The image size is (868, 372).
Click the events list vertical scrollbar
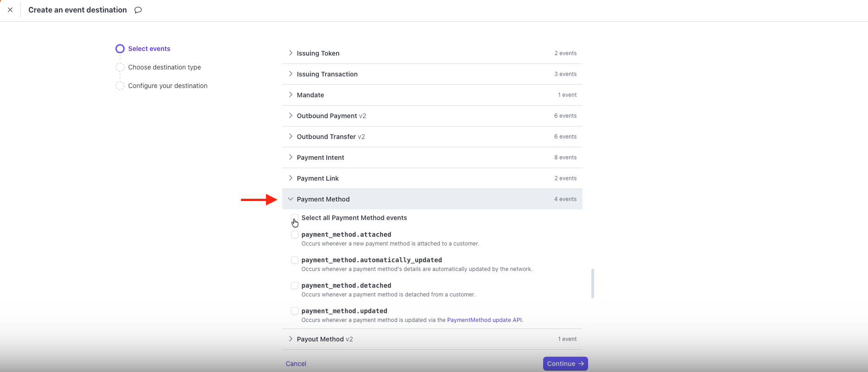coord(593,283)
